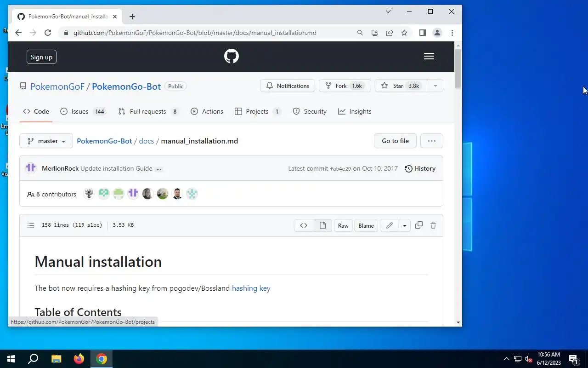Close the PokemonGo-Bot tab
Viewport: 588px width, 368px height.
[115, 17]
